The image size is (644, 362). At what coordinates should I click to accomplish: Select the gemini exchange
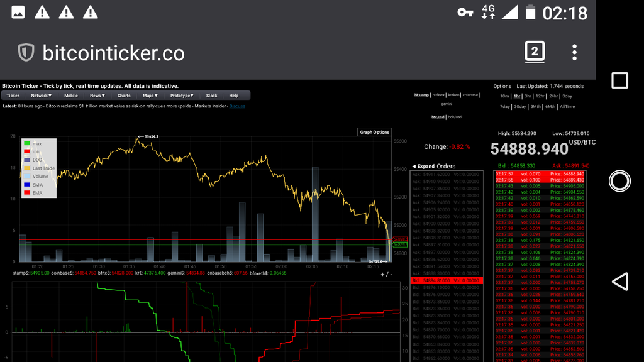447,104
